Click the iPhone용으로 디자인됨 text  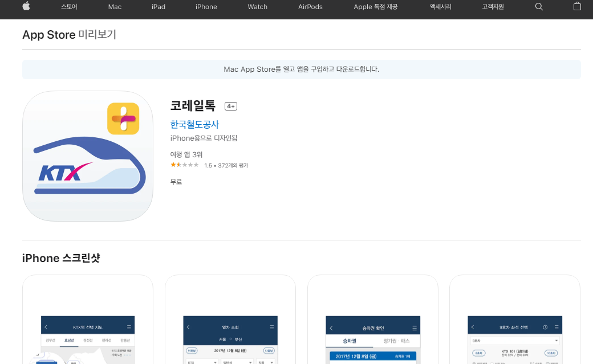point(204,138)
